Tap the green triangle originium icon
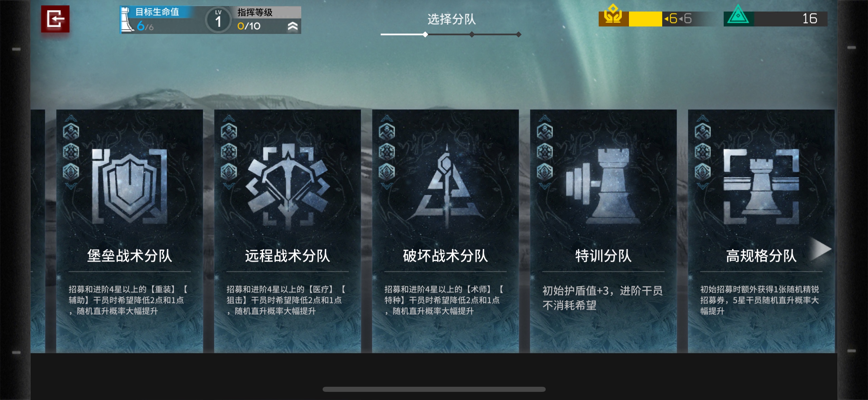Image resolution: width=868 pixels, height=400 pixels. tap(738, 16)
